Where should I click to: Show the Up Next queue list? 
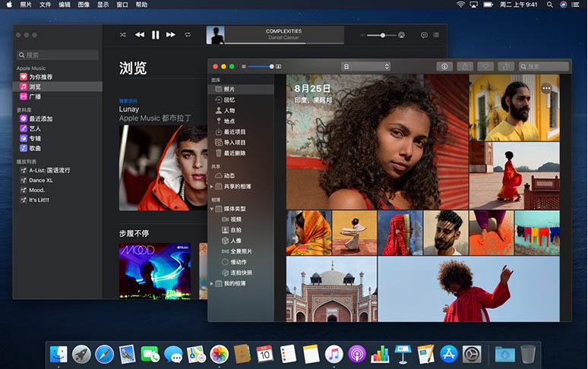tap(438, 35)
